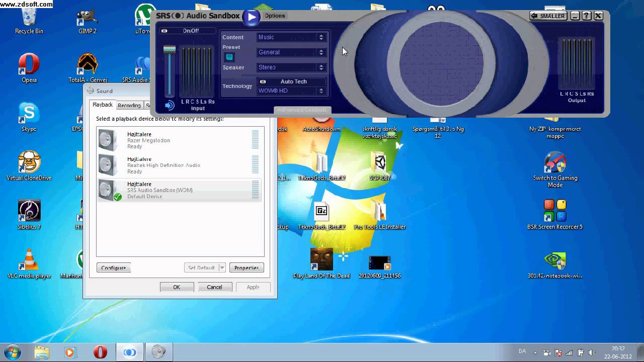Select the GIMP 2 desktop icon

(x=88, y=20)
